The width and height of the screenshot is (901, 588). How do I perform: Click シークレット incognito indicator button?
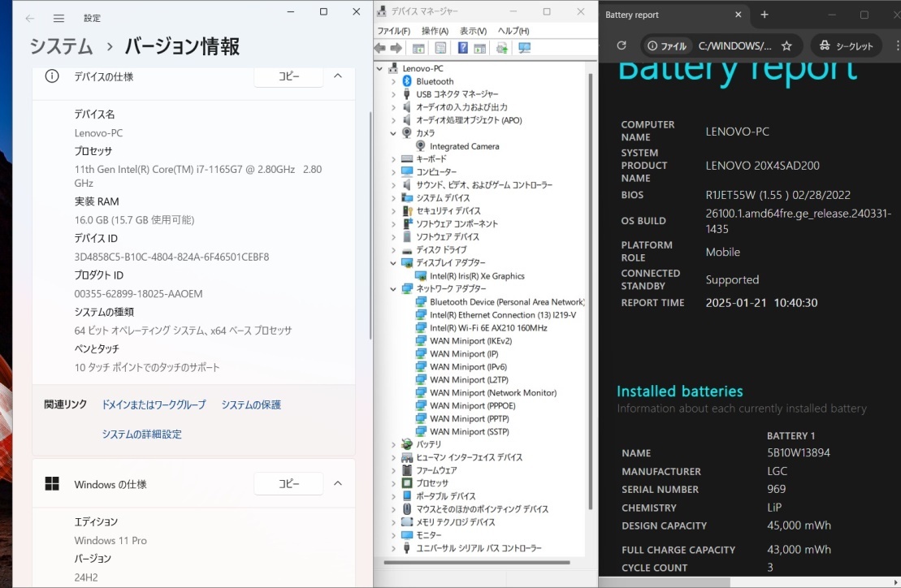pos(846,46)
